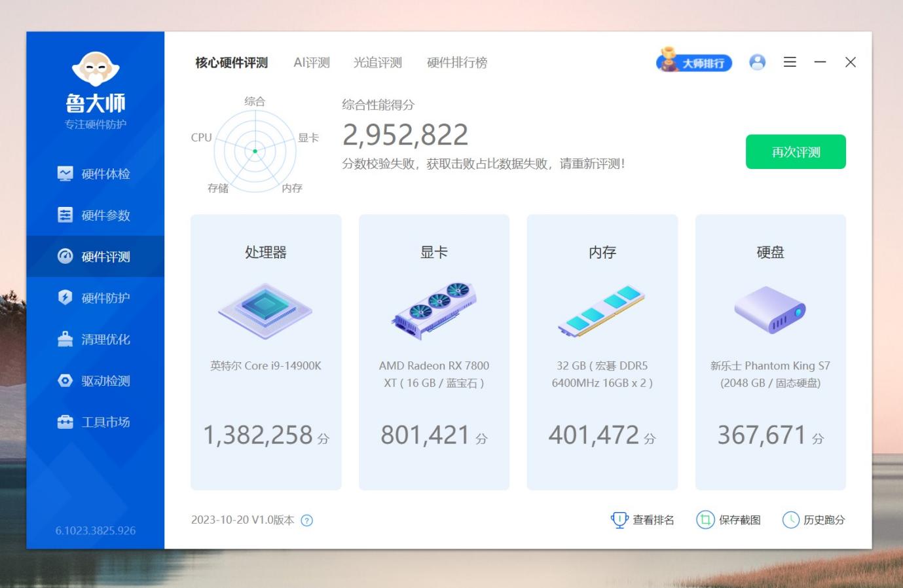Open 清理优化 in the sidebar
Viewport: 903px width, 588px height.
point(95,339)
